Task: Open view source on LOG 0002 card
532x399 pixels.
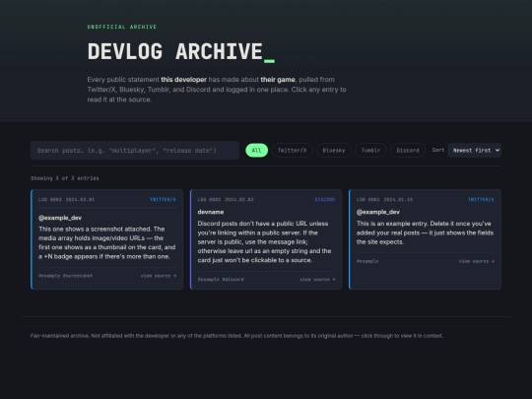Action: (317, 280)
